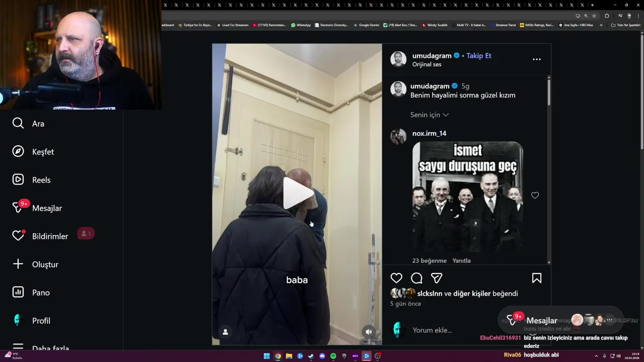The width and height of the screenshot is (644, 362).
Task: Expand hidden bookmarks chevron
Action: click(601, 25)
